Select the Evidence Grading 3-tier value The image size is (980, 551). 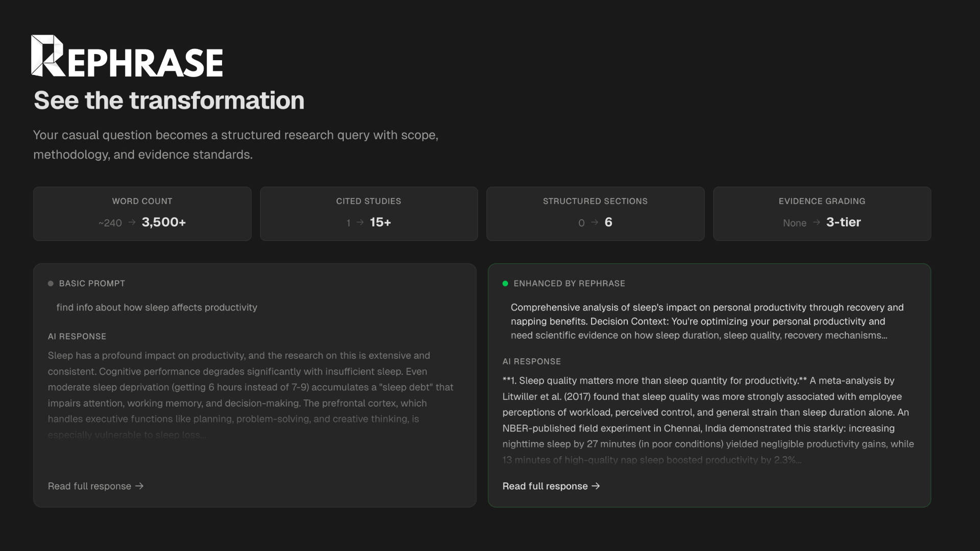click(843, 222)
